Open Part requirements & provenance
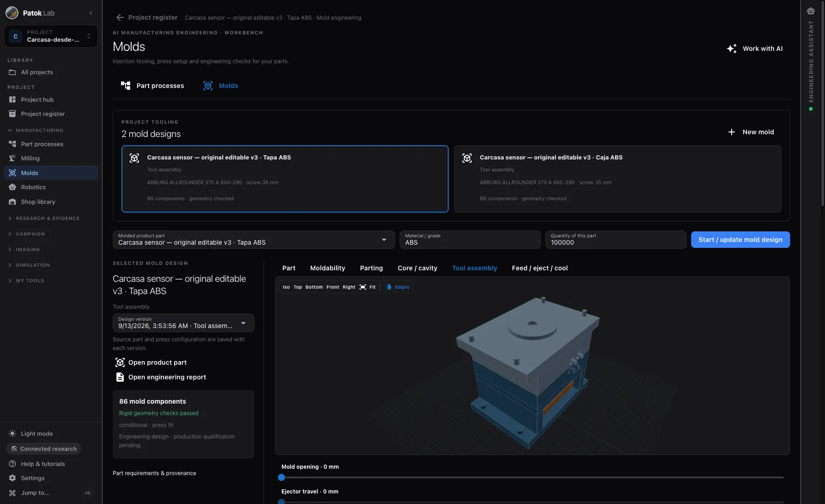 coord(154,473)
